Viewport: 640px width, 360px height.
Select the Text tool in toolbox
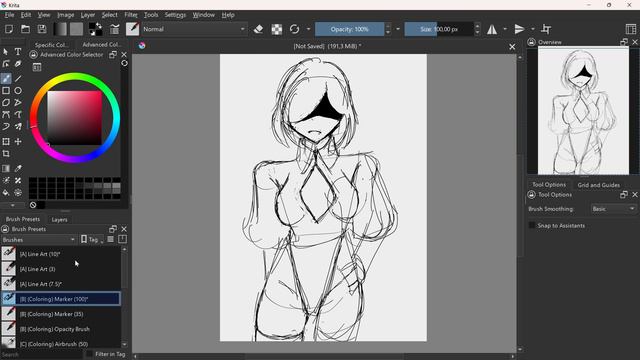click(18, 52)
